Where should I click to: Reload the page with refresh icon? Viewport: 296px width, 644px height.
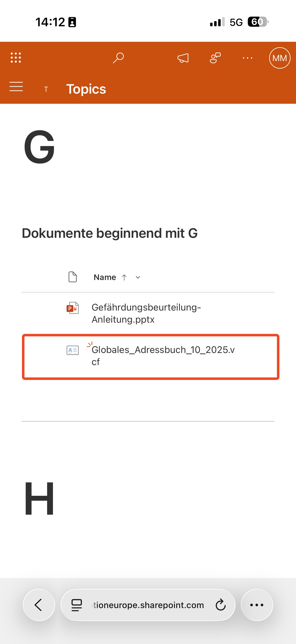tap(220, 605)
